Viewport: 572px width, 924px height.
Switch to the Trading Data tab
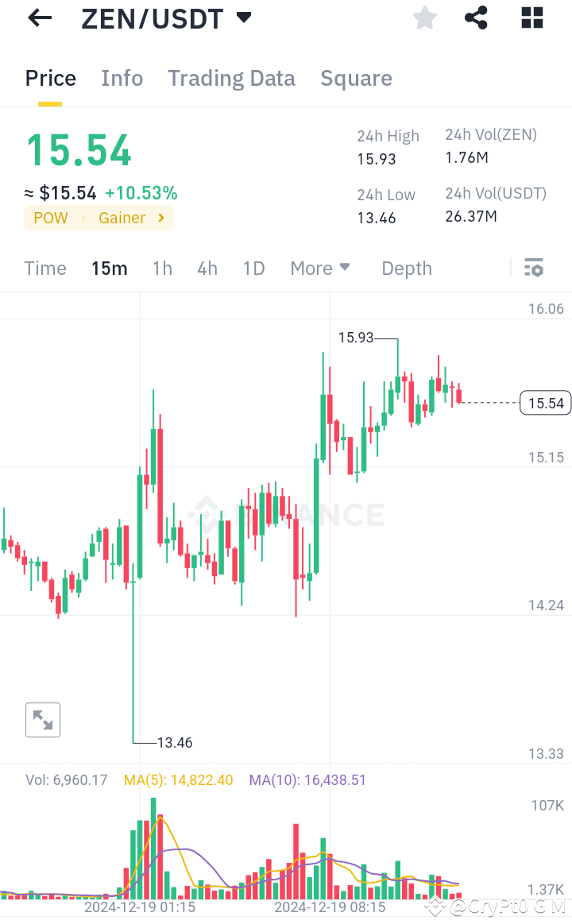pos(231,78)
